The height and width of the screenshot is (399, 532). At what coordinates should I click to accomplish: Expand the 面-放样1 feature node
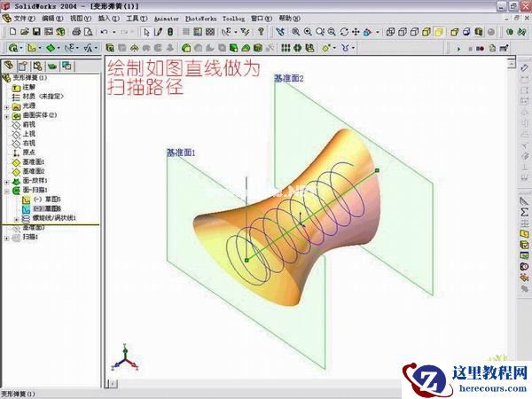click(6, 182)
